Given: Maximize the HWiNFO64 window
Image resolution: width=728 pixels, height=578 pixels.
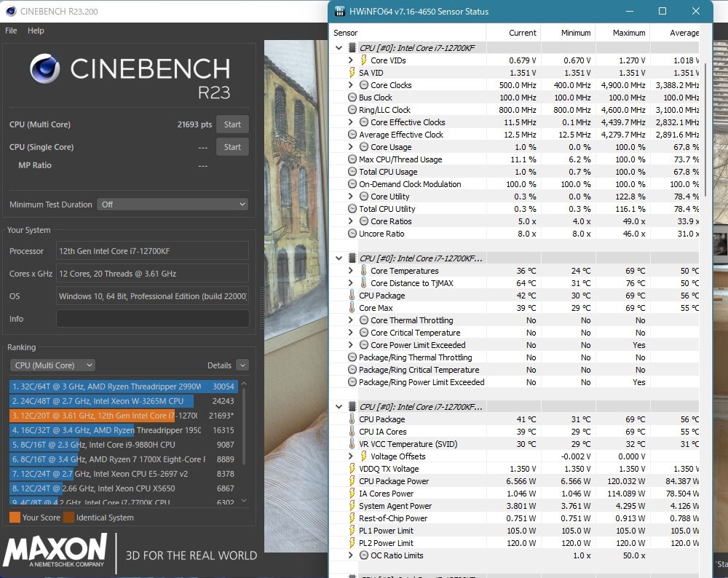Looking at the screenshot, I should pyautogui.click(x=662, y=11).
